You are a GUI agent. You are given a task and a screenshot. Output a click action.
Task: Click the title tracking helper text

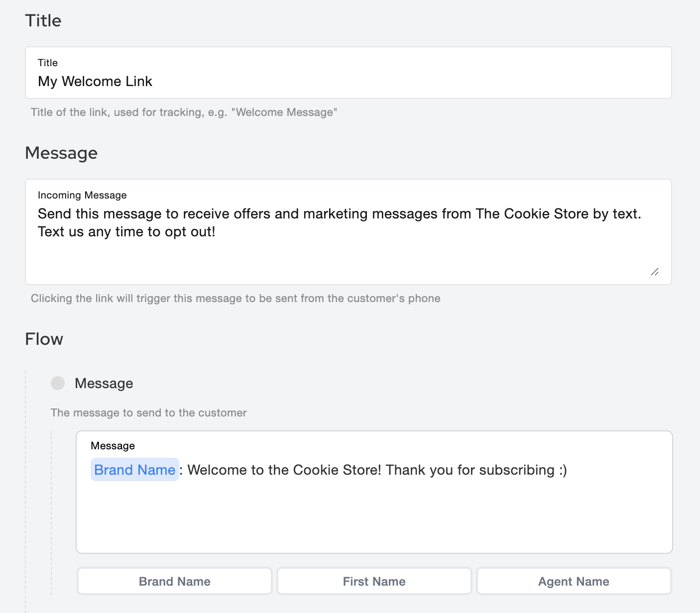click(184, 112)
